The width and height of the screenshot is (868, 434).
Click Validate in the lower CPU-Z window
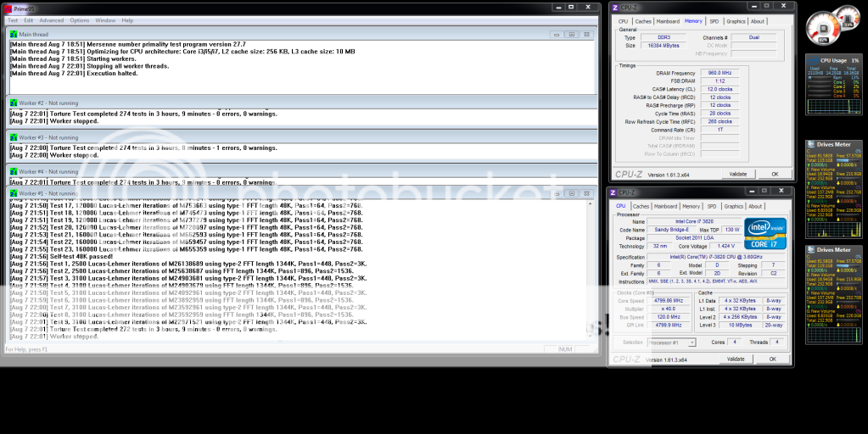736,359
